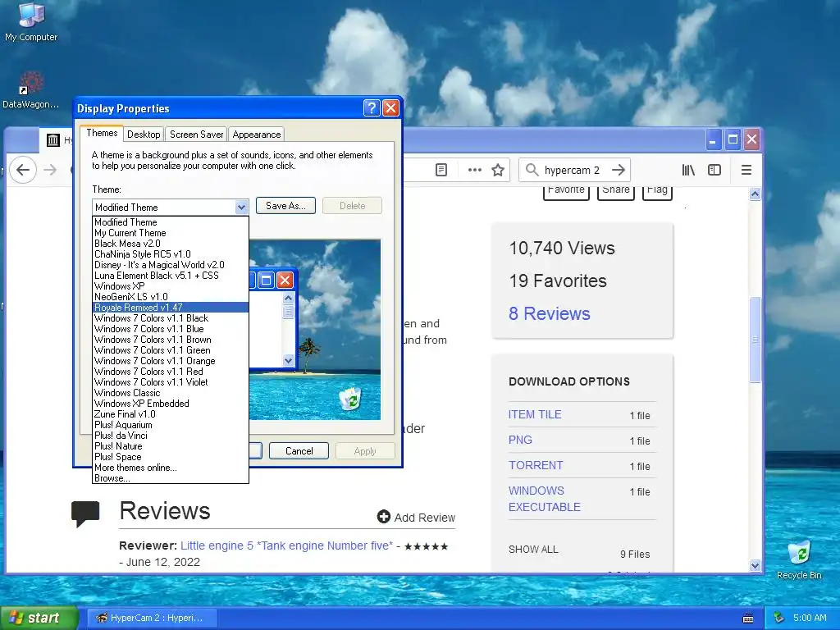Click the browser forward arrow

50,170
